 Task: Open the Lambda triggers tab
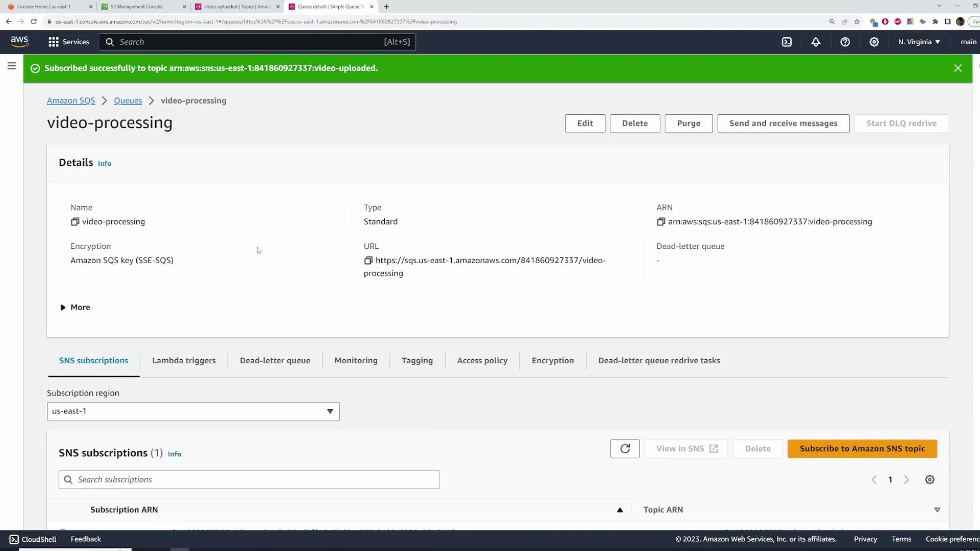184,361
